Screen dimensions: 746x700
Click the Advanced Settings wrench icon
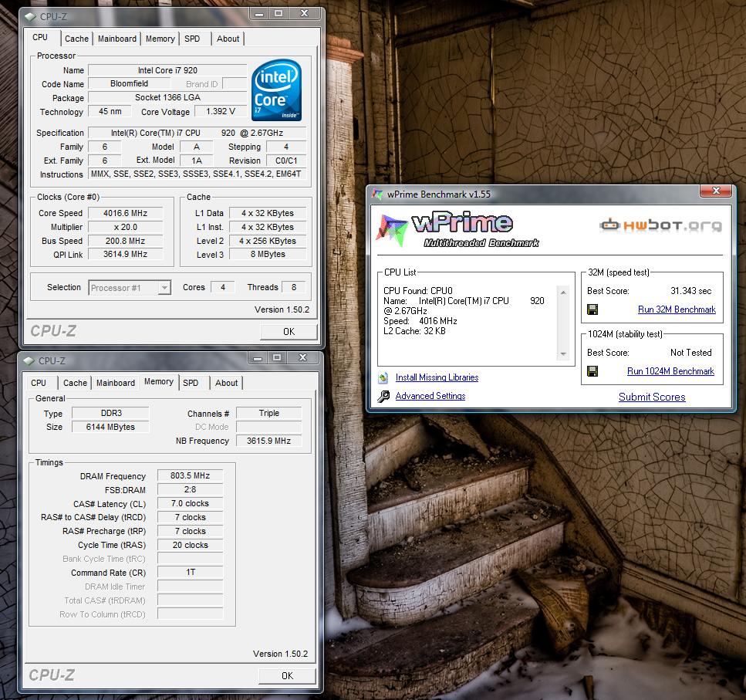383,396
